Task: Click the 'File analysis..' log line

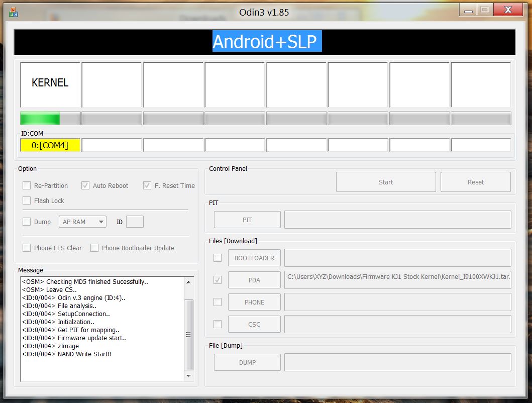Action: pyautogui.click(x=59, y=306)
